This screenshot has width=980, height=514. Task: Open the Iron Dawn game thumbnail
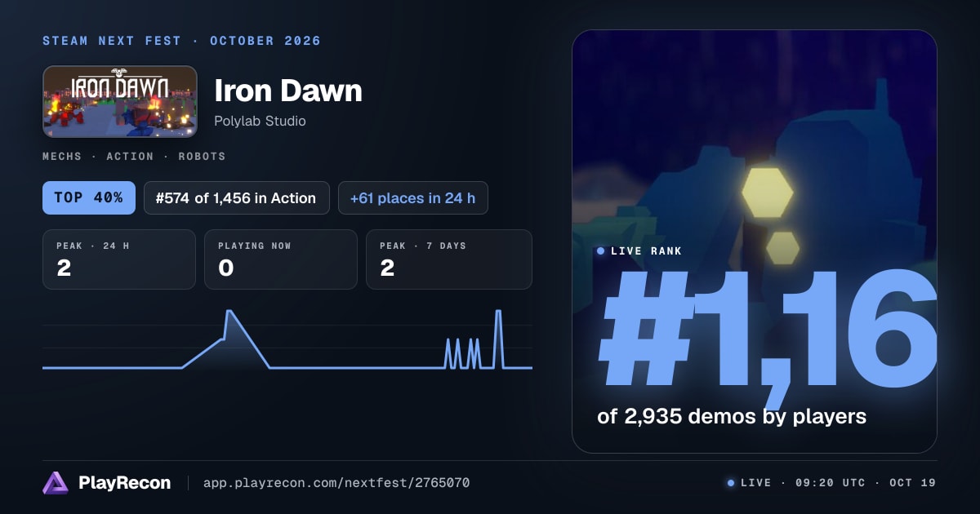click(x=119, y=101)
